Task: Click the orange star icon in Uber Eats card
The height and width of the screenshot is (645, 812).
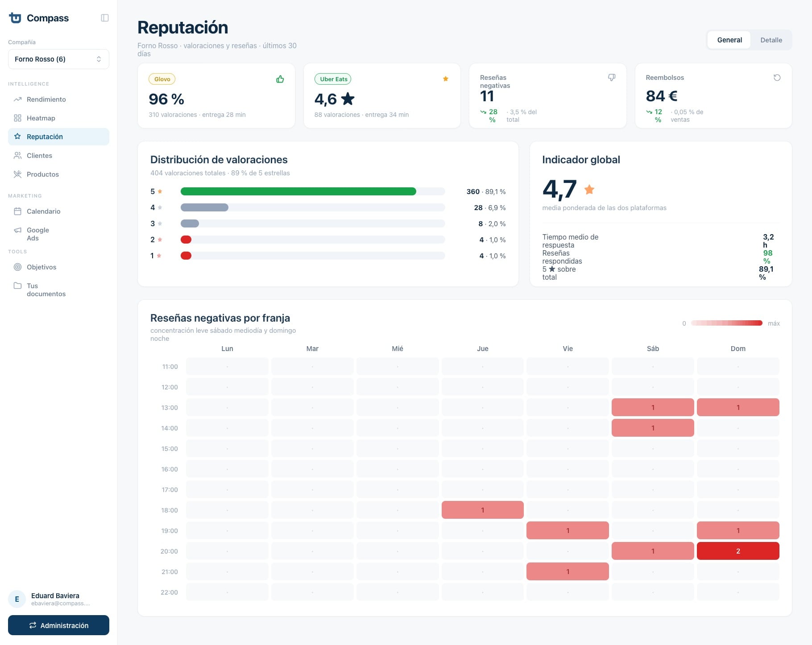Action: tap(446, 79)
